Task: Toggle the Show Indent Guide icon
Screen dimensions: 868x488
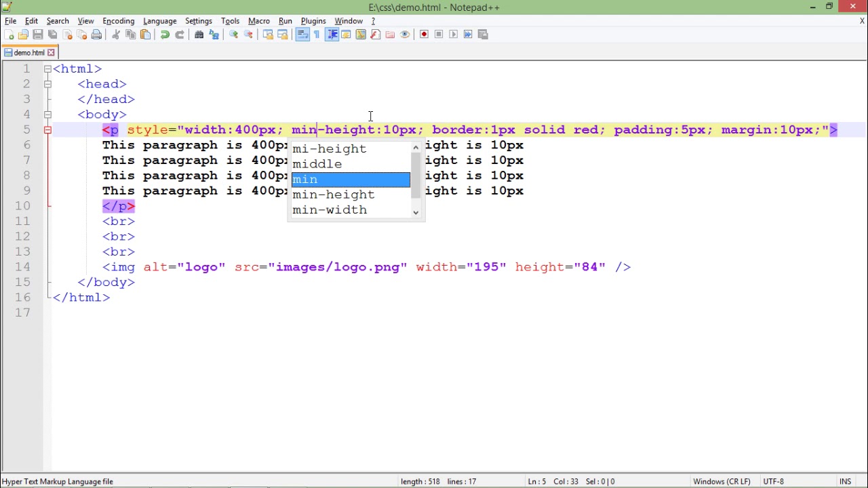Action: pyautogui.click(x=332, y=35)
